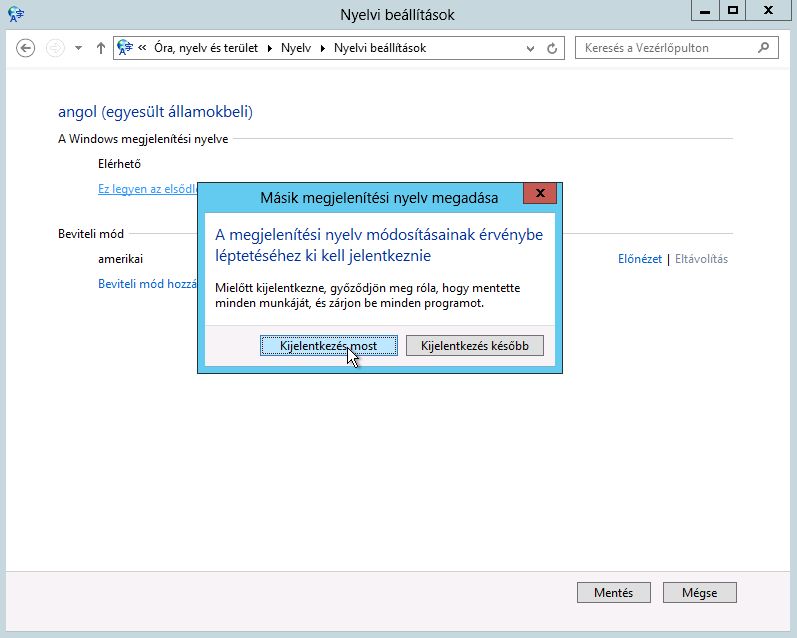
Task: Focus the Keresés a Vezérlőpulton search field
Action: click(664, 47)
